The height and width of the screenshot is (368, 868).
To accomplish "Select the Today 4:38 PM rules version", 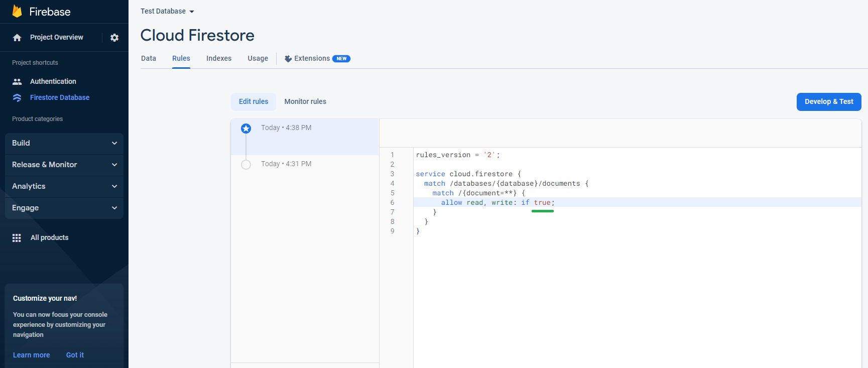I will (305, 137).
